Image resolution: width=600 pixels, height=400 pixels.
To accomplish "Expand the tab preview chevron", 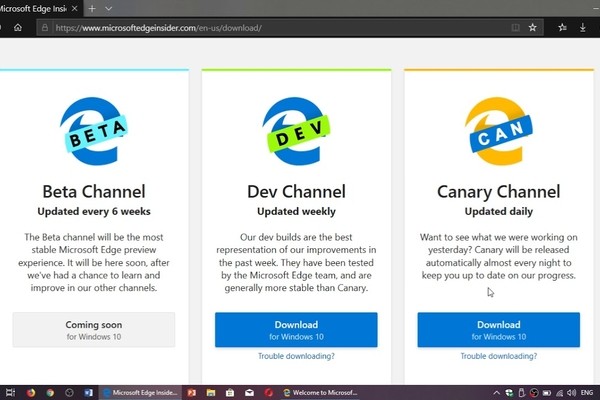I will click(x=109, y=8).
